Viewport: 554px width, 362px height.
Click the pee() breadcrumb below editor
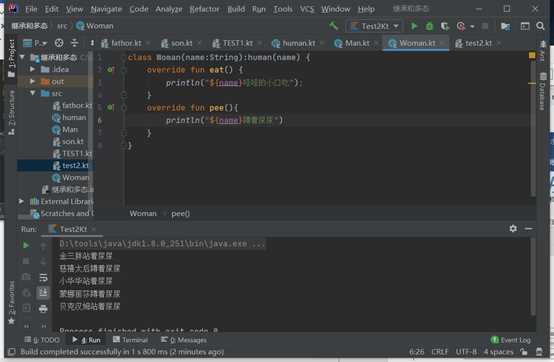point(181,213)
